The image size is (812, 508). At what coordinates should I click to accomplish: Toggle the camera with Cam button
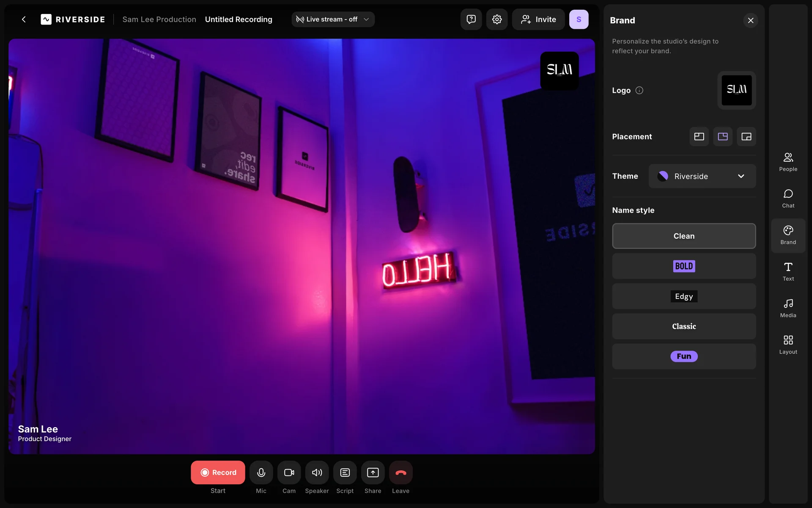coord(289,472)
